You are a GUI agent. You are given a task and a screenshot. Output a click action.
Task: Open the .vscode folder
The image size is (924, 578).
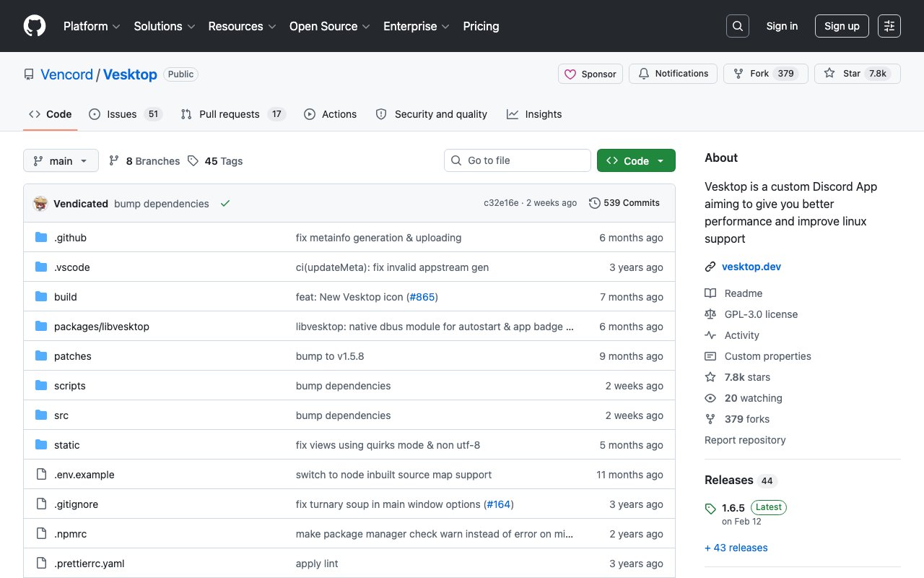coord(72,267)
